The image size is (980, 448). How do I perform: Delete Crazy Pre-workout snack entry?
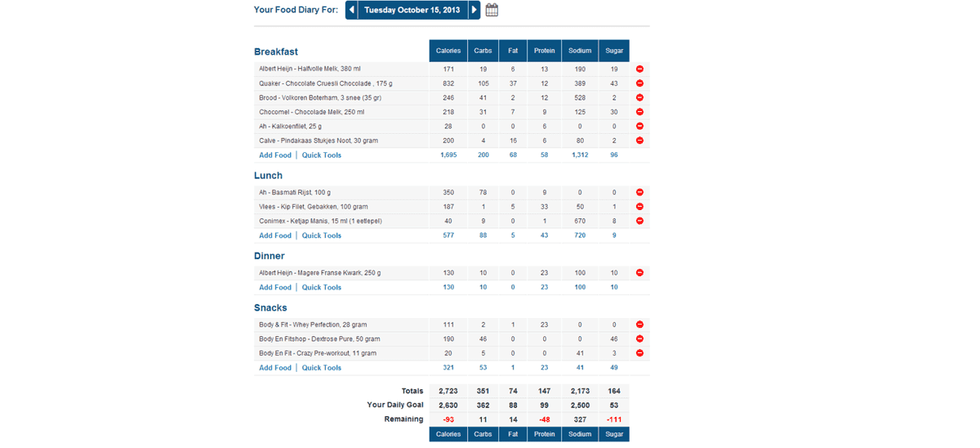(639, 353)
